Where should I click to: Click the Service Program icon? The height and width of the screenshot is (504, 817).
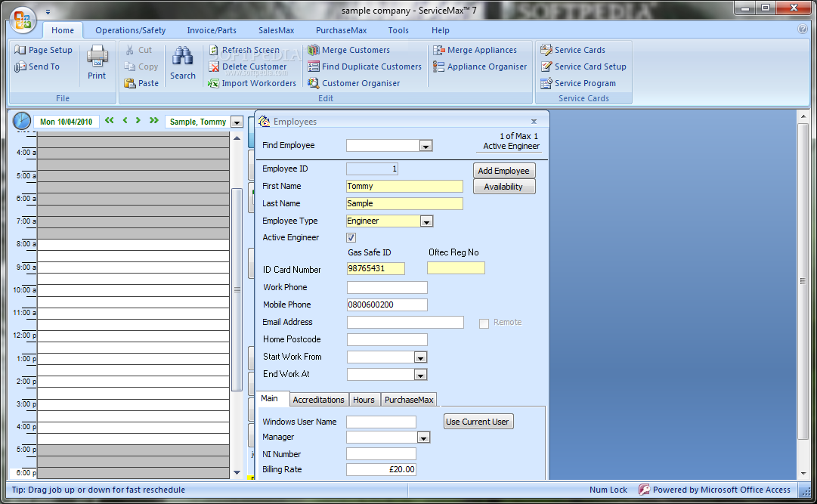pyautogui.click(x=546, y=83)
